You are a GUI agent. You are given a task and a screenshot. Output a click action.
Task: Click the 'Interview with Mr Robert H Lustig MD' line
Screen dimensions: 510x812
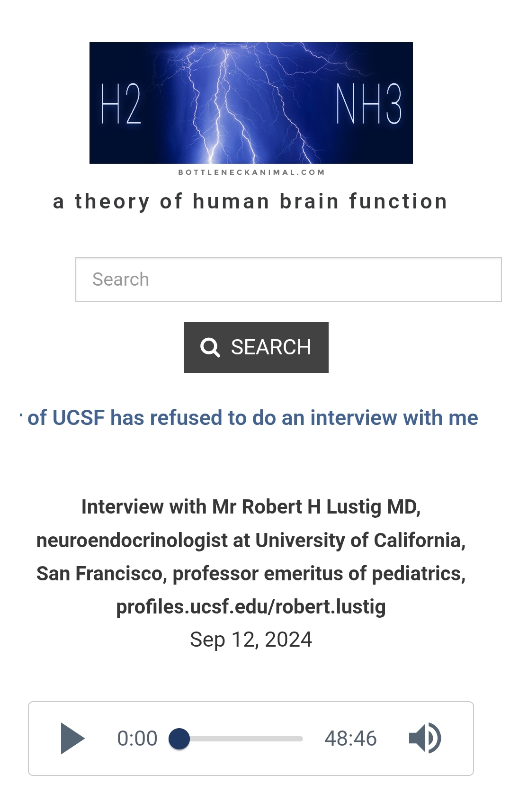click(x=251, y=507)
